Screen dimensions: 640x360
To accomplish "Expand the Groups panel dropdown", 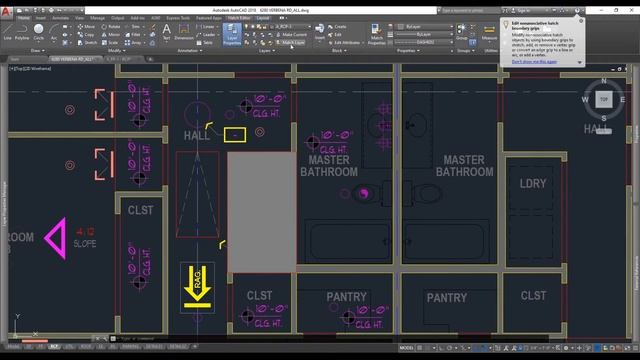I will tap(466, 51).
